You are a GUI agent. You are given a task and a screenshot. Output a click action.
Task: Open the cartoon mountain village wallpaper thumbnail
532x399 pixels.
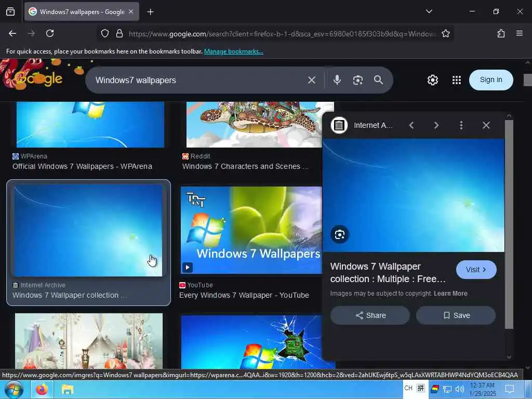click(89, 341)
